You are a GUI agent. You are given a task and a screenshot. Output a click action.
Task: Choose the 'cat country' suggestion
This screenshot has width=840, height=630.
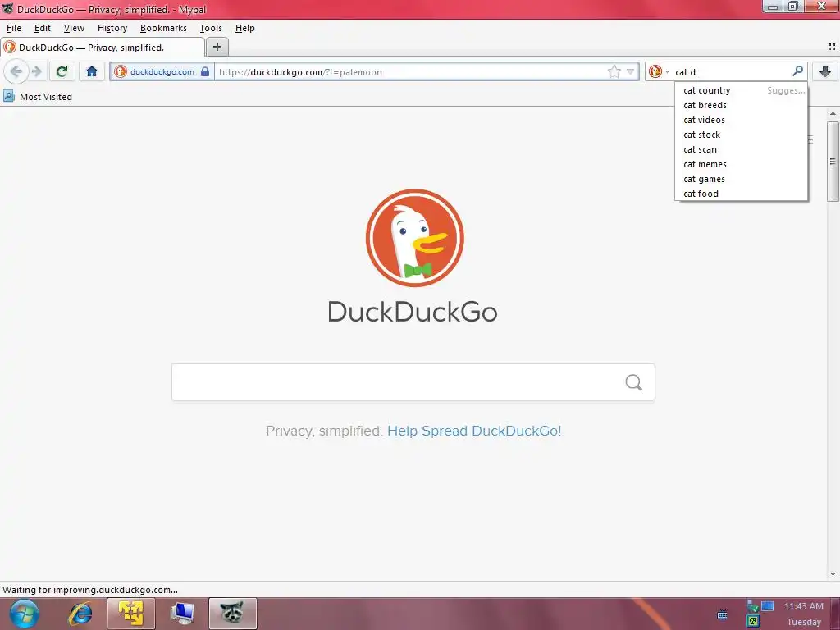(x=741, y=90)
